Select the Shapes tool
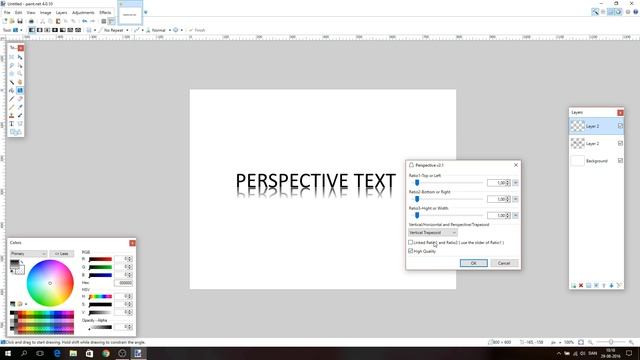The height and width of the screenshot is (360, 640). [16, 132]
